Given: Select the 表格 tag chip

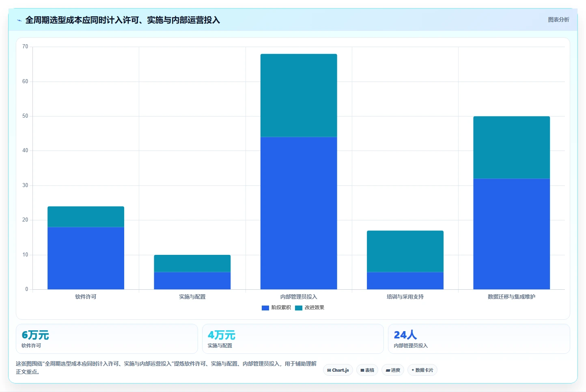Looking at the screenshot, I should click(x=367, y=370).
